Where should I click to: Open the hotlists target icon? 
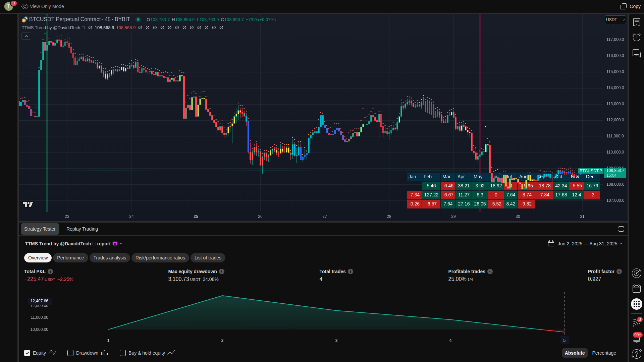pos(636,273)
